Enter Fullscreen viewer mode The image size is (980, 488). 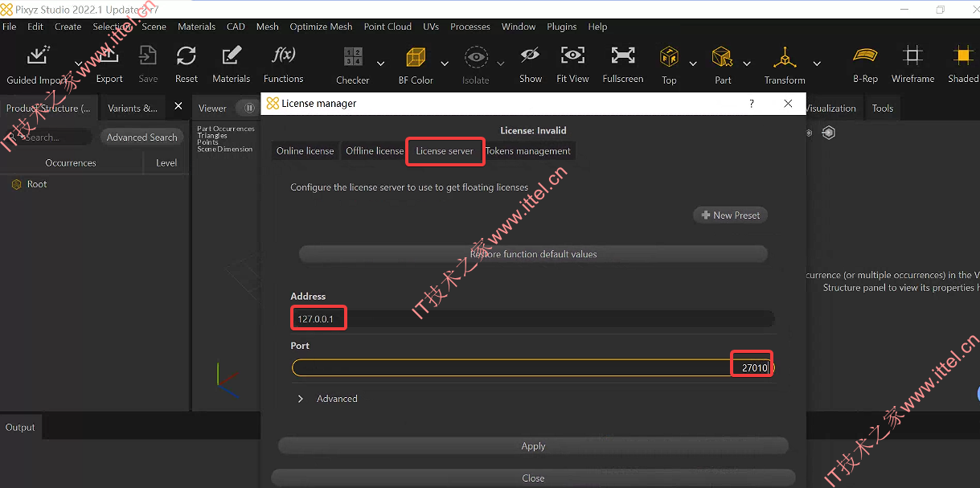point(623,64)
